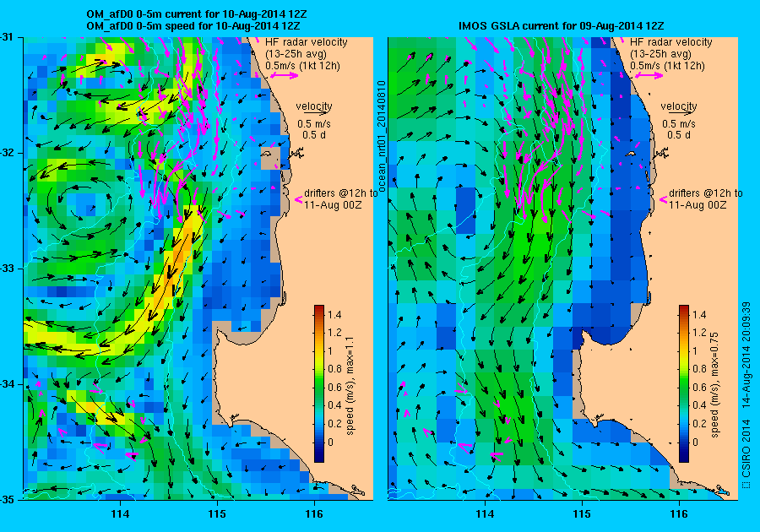Click magenta drifter legend marker in left panel
The image size is (760, 532).
click(x=299, y=199)
